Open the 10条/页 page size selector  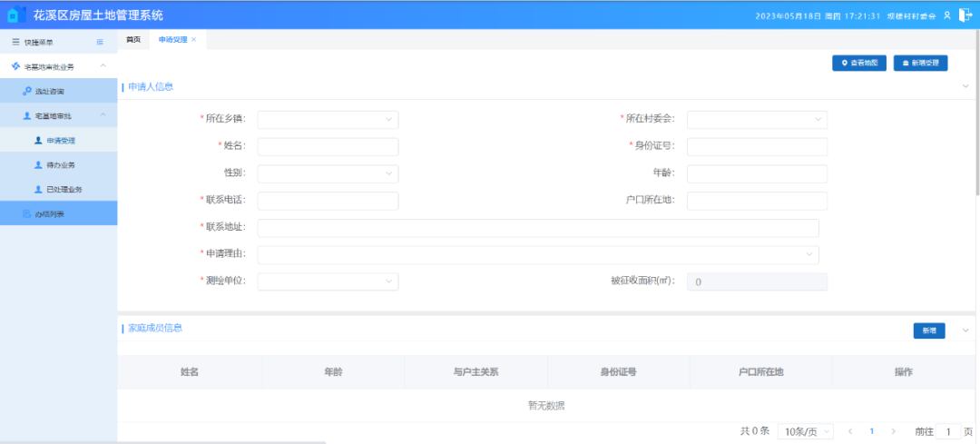(x=807, y=431)
